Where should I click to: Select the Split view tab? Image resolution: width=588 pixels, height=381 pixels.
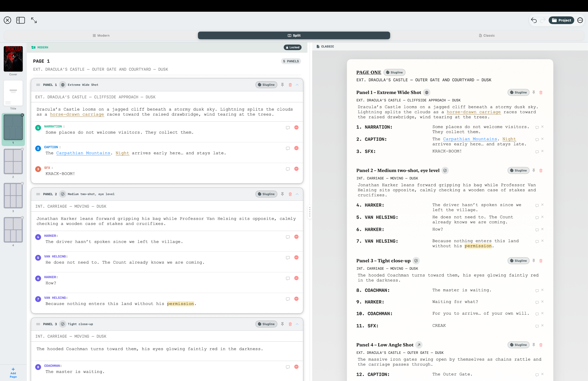click(x=294, y=35)
